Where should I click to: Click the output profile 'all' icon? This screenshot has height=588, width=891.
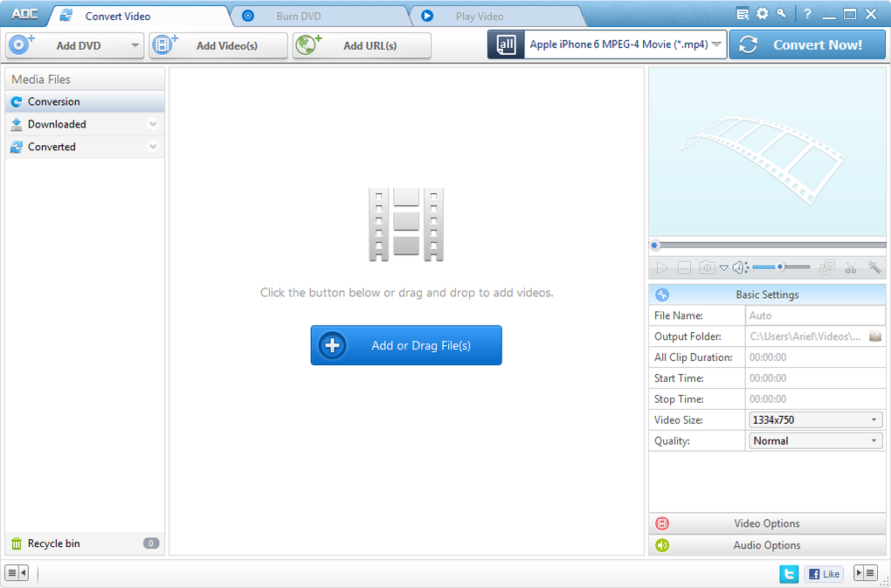point(506,45)
